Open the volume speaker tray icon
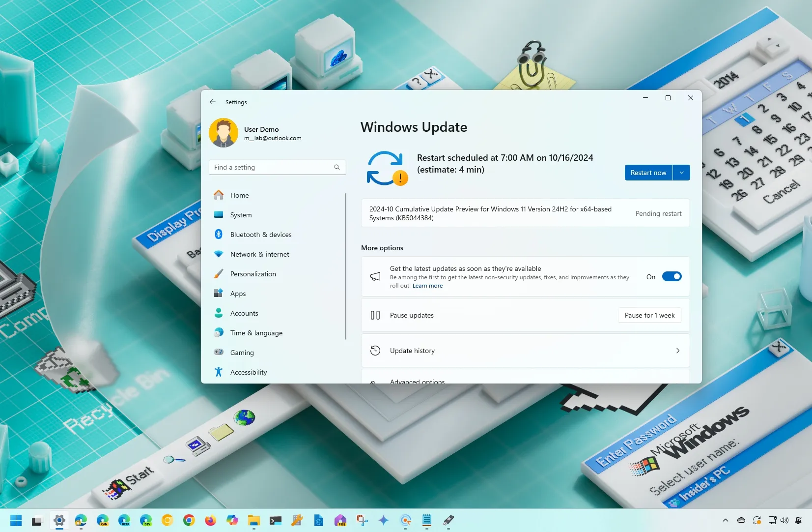The width and height of the screenshot is (812, 532). click(x=784, y=520)
